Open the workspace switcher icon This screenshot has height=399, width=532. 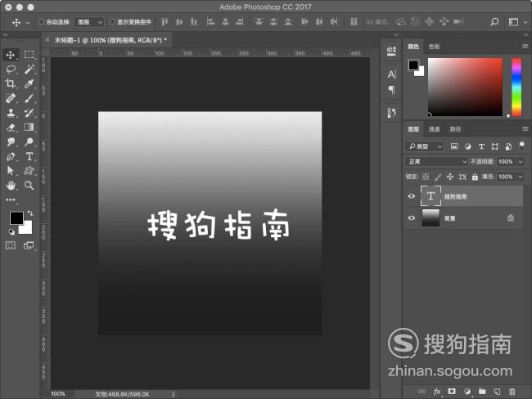tap(513, 22)
